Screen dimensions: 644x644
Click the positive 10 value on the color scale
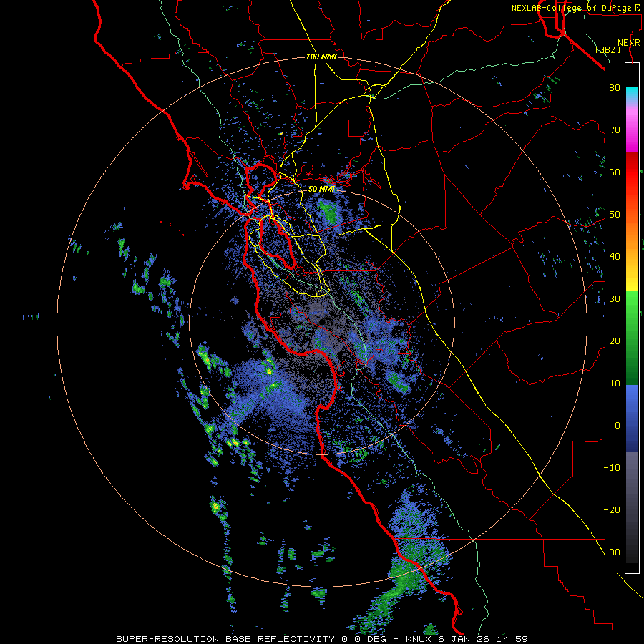click(x=615, y=384)
